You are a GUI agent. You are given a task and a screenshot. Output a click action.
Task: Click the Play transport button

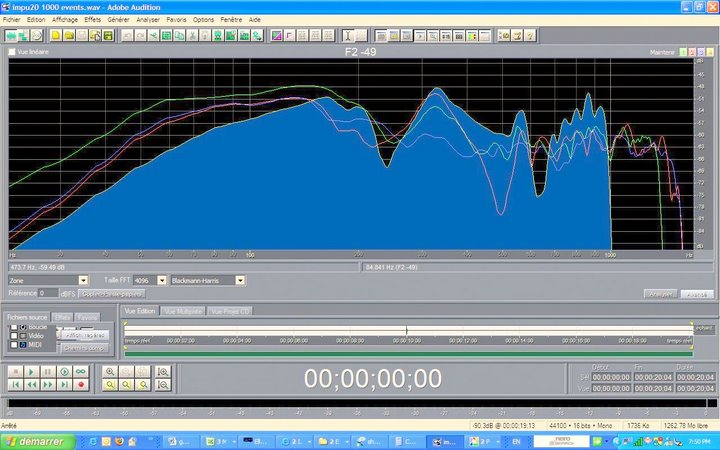[31, 371]
